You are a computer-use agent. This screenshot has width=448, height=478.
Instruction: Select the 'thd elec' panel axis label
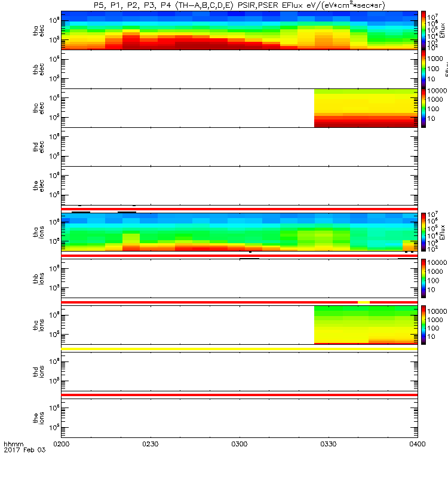(38, 147)
